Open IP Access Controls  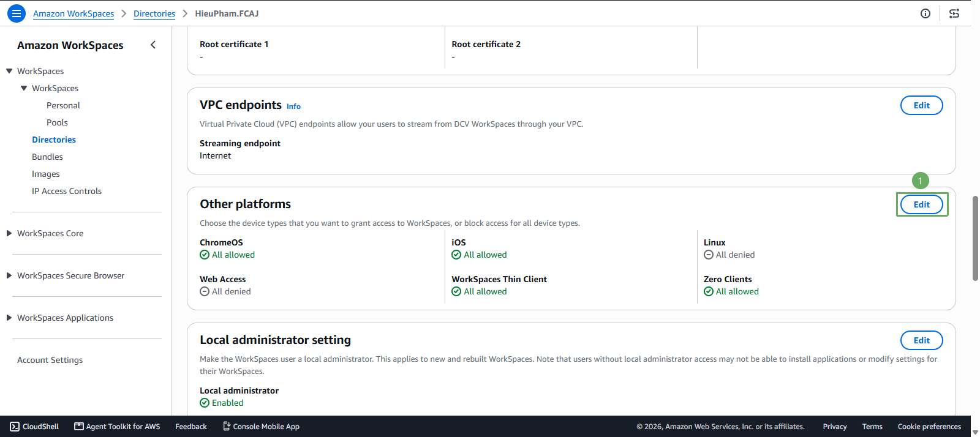pos(67,191)
